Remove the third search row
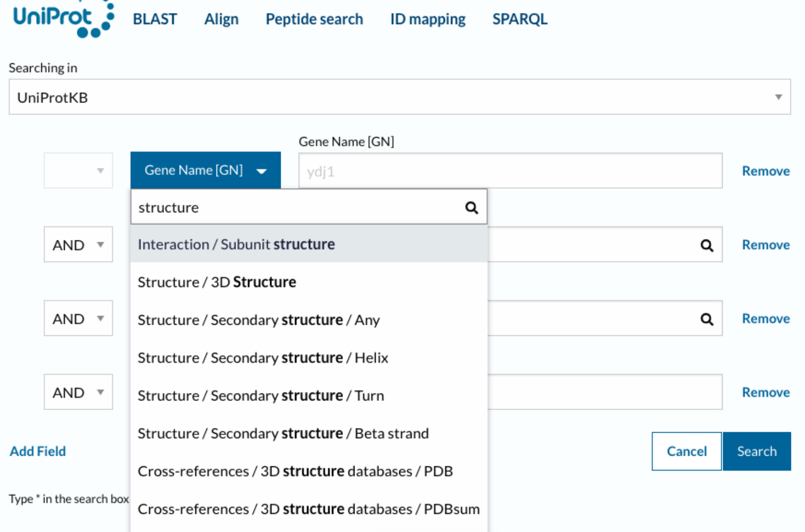This screenshot has height=532, width=805. pos(766,318)
